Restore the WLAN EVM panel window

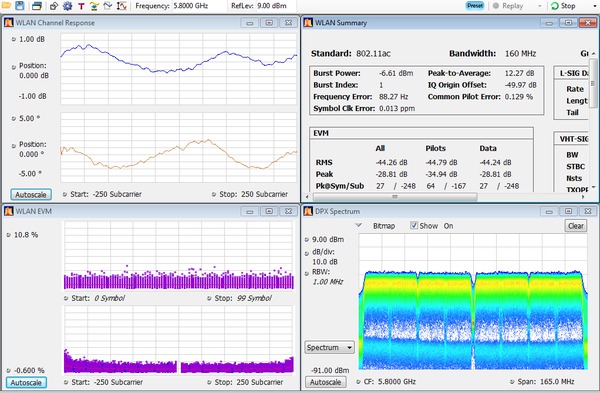pos(269,211)
